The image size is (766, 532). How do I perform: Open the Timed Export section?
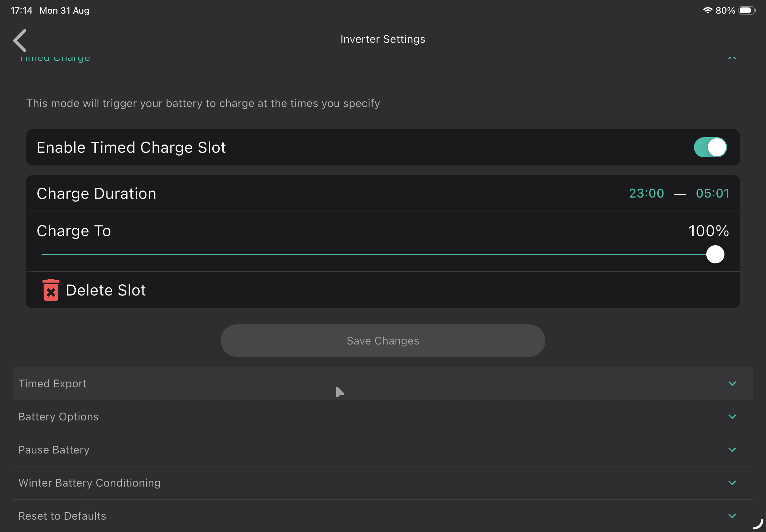pyautogui.click(x=383, y=384)
